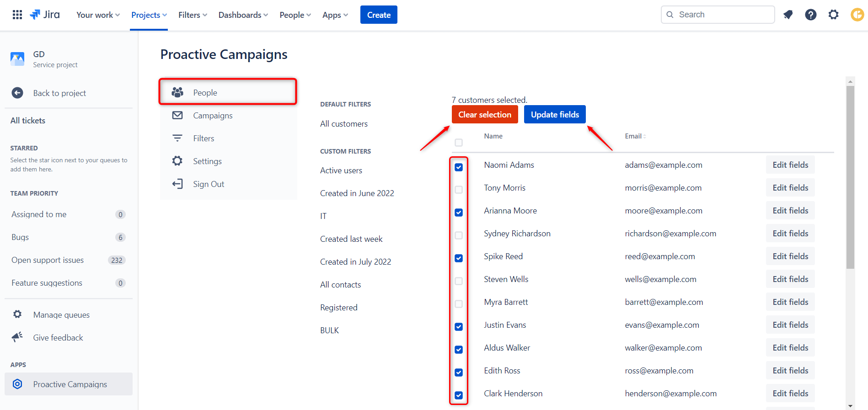Viewport: 868px width, 410px height.
Task: Click the Jira logo
Action: 45,15
